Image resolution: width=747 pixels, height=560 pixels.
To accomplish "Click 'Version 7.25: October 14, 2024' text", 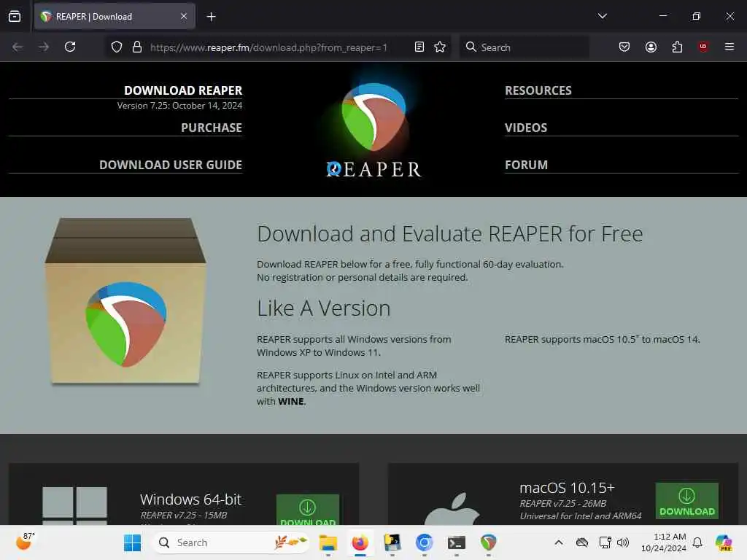I will click(x=179, y=106).
